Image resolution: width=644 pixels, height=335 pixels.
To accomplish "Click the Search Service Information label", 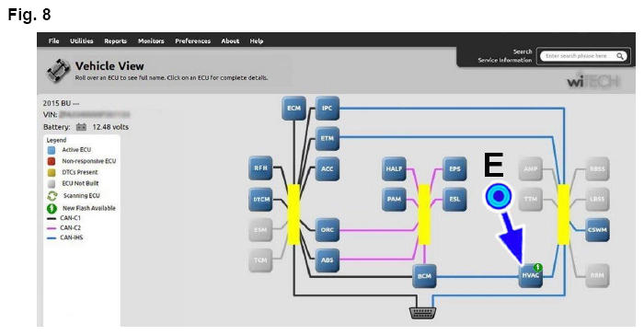I will 505,56.
